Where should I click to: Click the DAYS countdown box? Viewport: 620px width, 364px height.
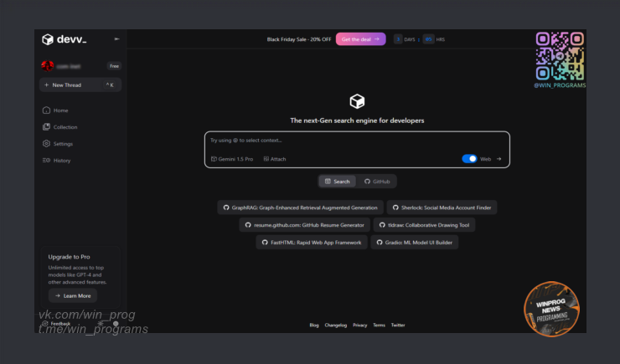click(x=398, y=39)
